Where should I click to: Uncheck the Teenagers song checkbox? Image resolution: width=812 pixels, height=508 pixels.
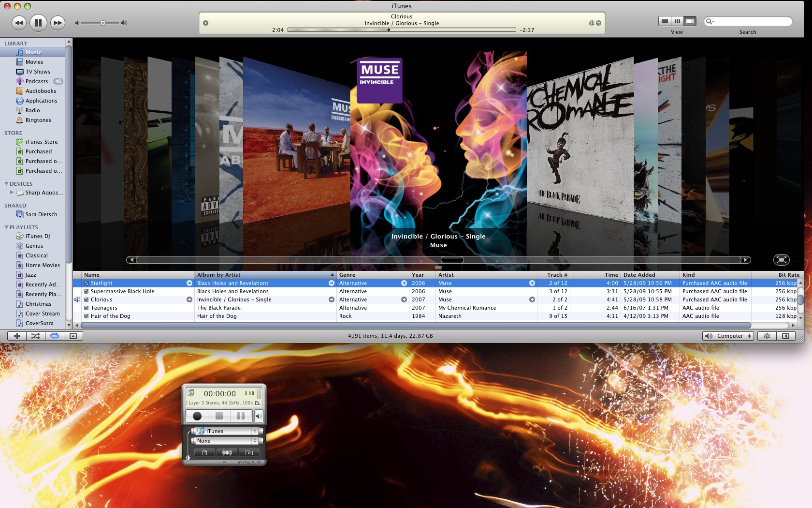[x=87, y=308]
